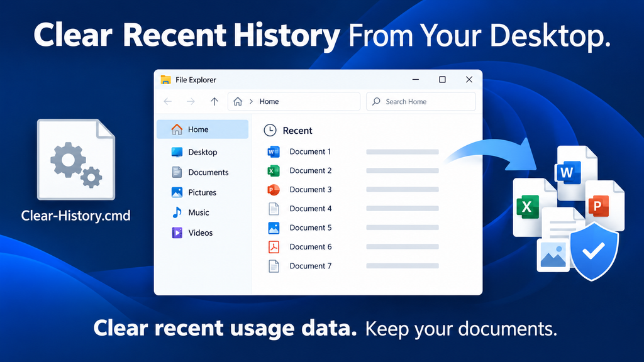
Task: Click the search magnifier icon
Action: pyautogui.click(x=376, y=101)
